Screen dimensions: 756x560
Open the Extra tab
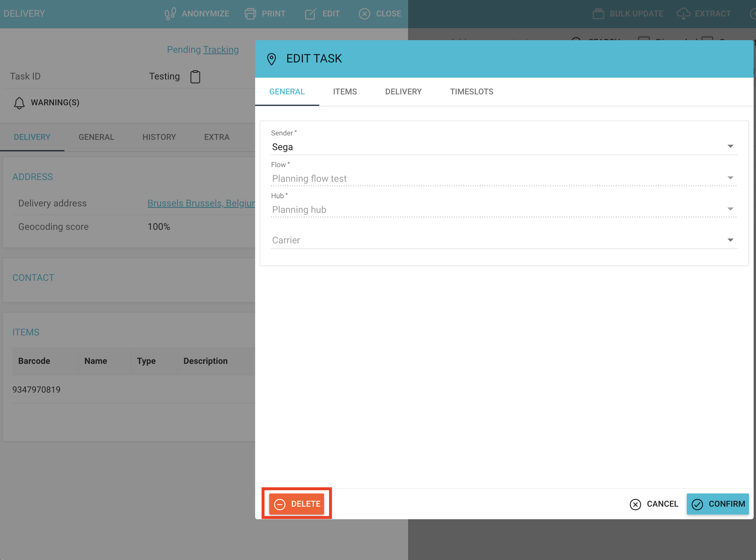(217, 137)
